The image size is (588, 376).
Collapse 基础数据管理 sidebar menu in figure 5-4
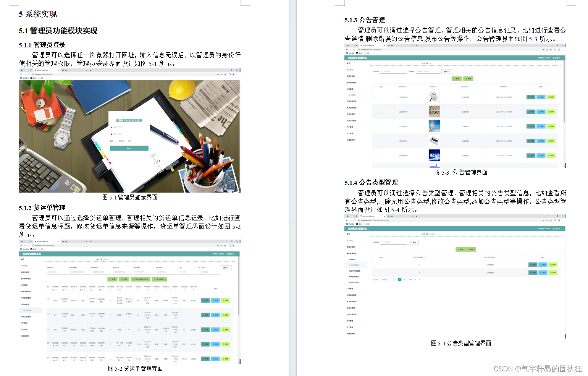[x=356, y=253]
